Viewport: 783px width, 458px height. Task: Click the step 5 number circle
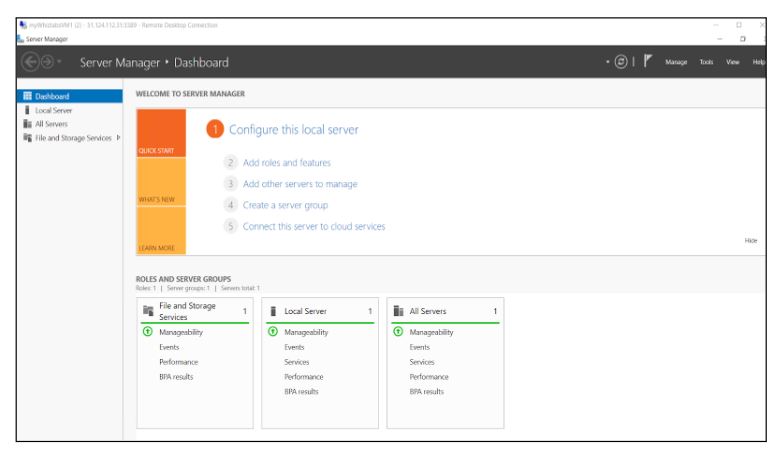tap(230, 226)
